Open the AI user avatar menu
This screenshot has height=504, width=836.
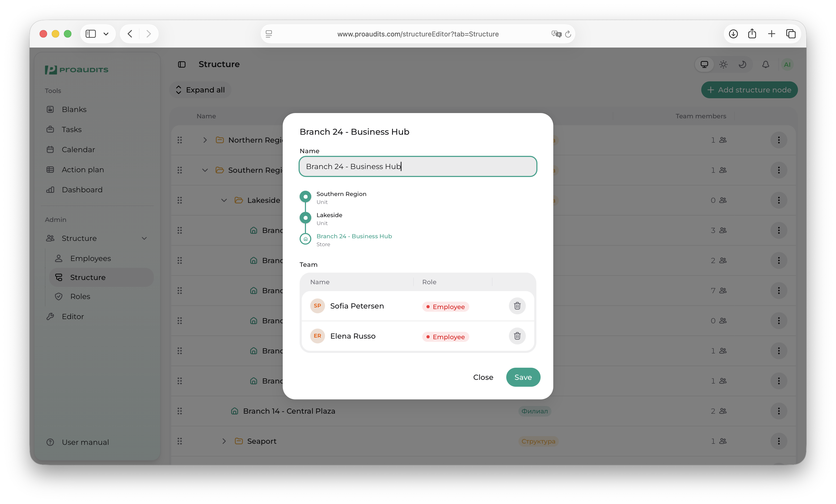[787, 64]
